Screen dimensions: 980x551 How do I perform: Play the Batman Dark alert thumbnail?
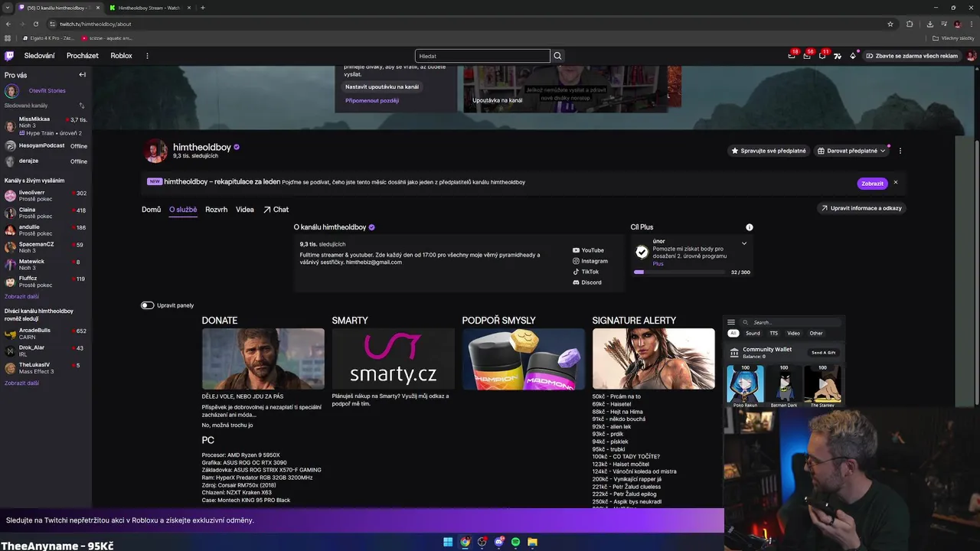point(784,384)
